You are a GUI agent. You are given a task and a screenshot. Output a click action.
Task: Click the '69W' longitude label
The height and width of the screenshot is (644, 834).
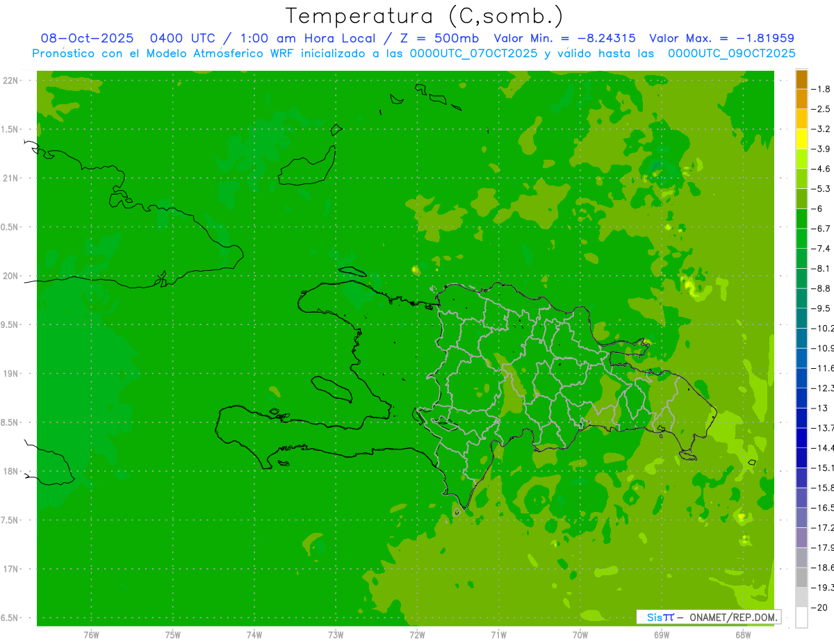[x=662, y=635]
